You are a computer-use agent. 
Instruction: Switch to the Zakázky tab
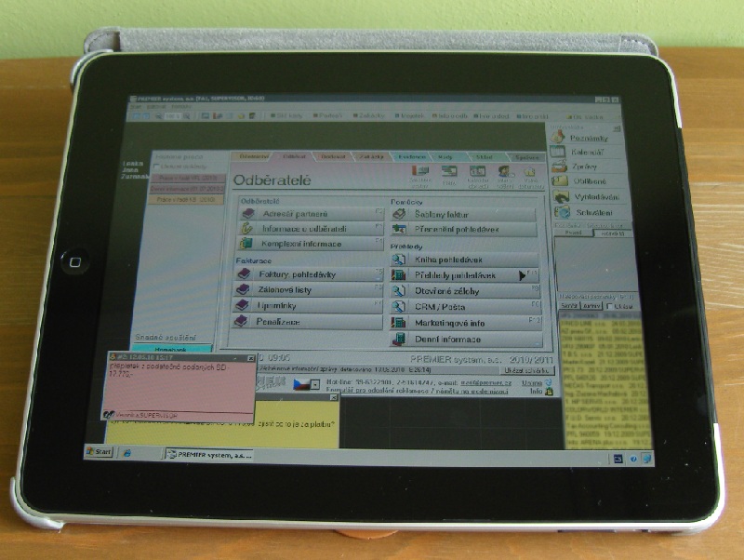click(x=371, y=156)
